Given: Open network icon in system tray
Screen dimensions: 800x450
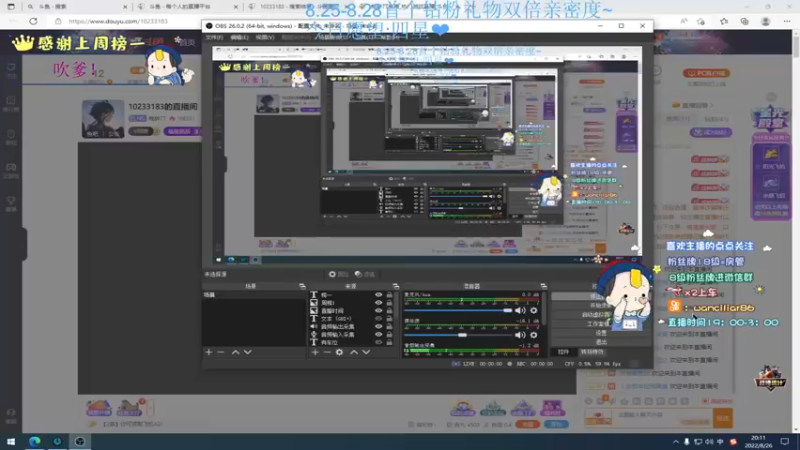Looking at the screenshot, I should pyautogui.click(x=698, y=442).
